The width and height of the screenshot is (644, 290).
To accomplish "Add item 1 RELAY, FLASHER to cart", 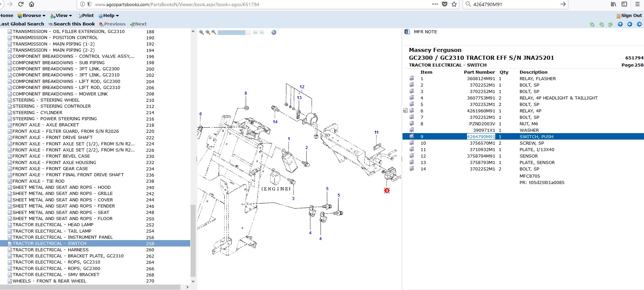I will pos(412,78).
